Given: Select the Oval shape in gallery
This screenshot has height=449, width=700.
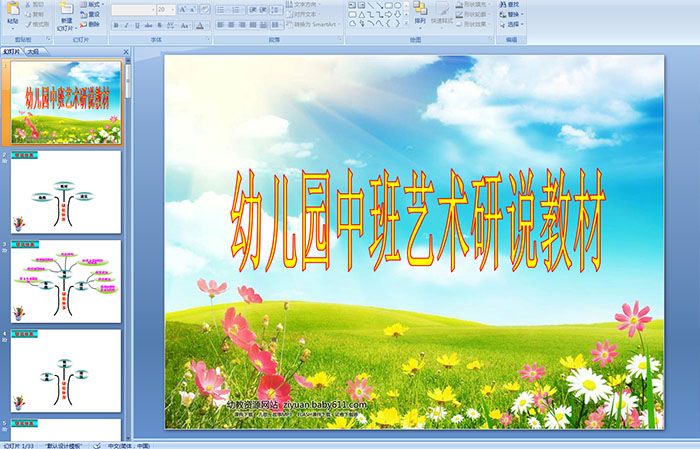Looking at the screenshot, I should pos(397,5).
